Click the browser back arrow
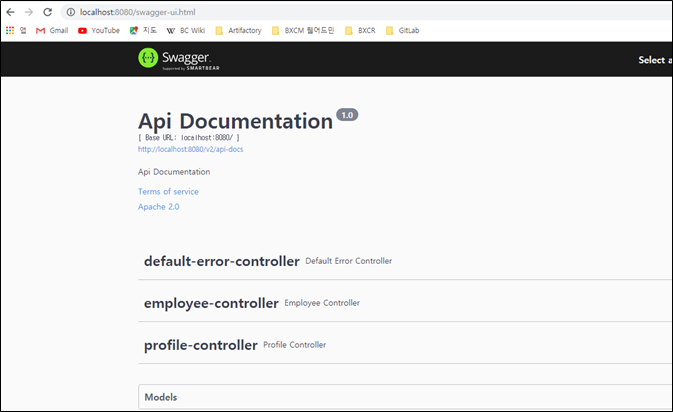The width and height of the screenshot is (673, 412). click(x=10, y=11)
